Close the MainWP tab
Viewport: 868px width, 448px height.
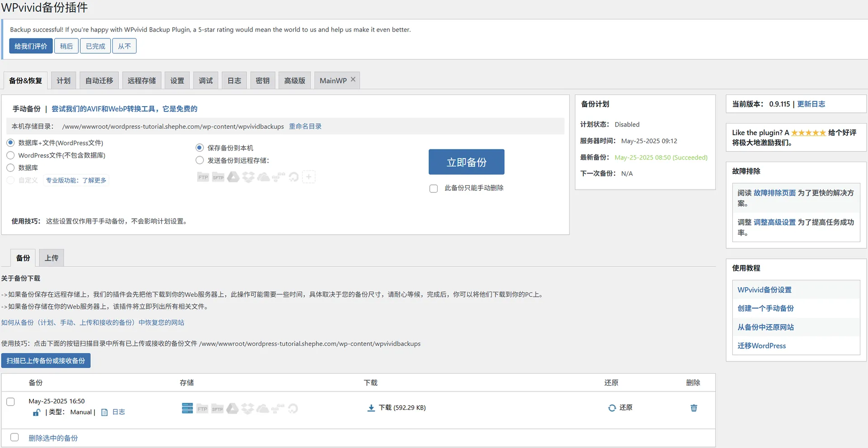pos(353,79)
